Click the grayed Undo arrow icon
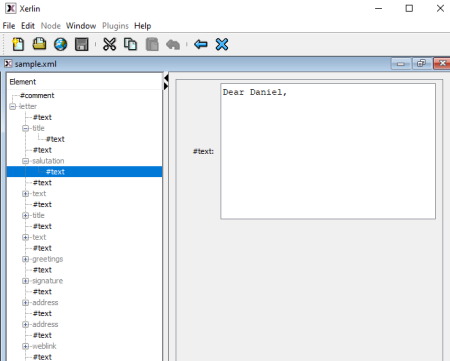 click(173, 44)
